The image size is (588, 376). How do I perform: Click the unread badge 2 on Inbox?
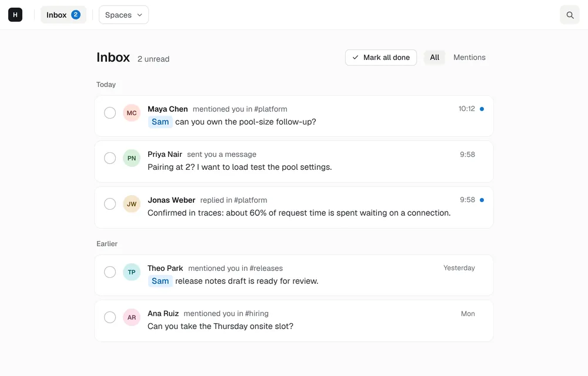(x=76, y=15)
